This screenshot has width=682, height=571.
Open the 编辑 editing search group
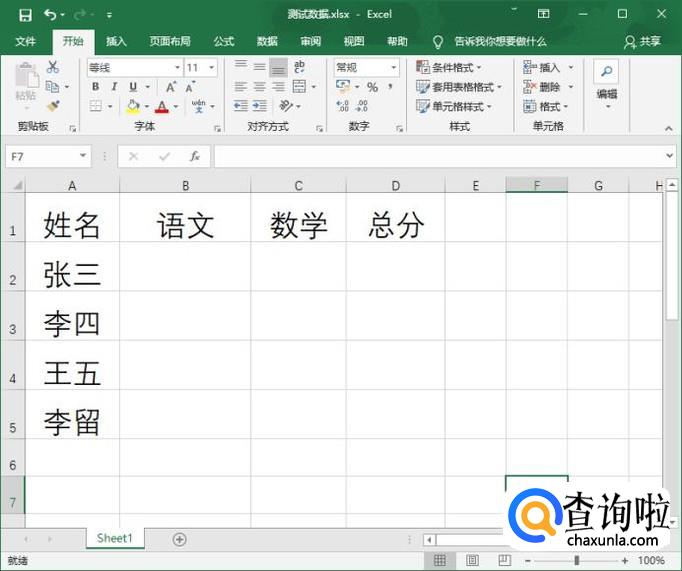606,84
